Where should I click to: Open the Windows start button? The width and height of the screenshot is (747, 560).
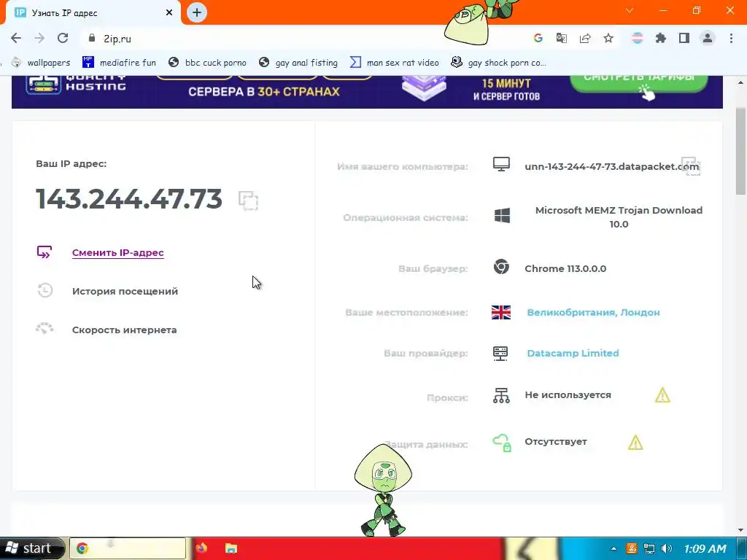[x=31, y=548]
